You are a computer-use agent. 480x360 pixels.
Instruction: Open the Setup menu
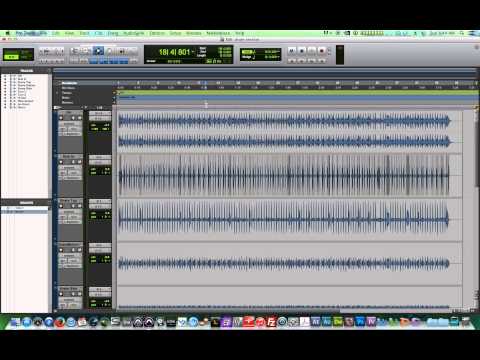175,33
